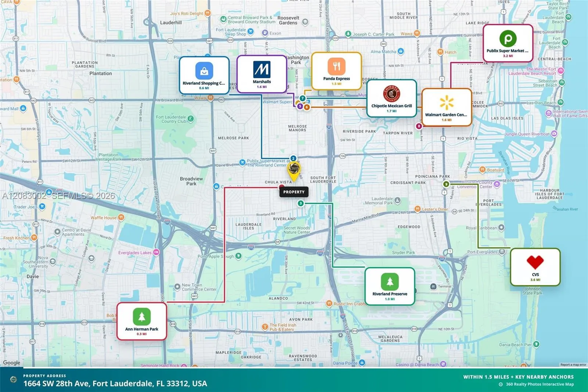588x392 pixels.
Task: Click the Joseph C. Carter Park pin
Action: coord(348,34)
